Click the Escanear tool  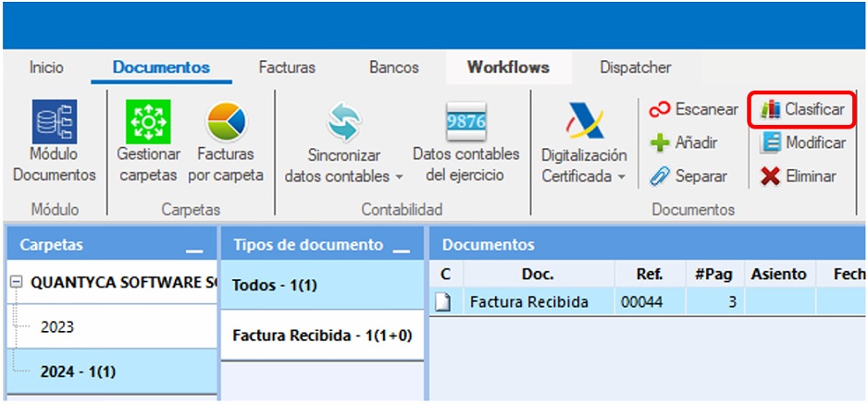point(694,109)
